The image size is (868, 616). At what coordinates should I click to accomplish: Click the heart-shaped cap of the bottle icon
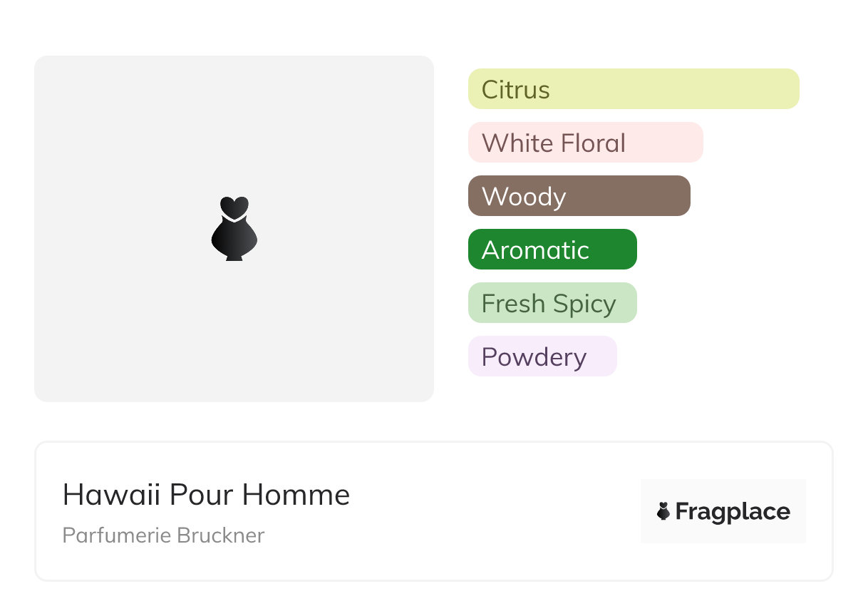tap(234, 206)
